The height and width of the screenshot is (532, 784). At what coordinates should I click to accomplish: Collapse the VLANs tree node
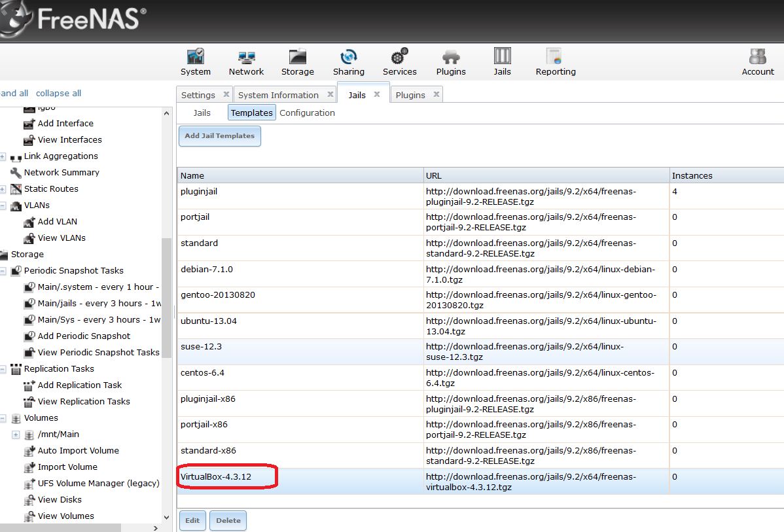(3, 205)
